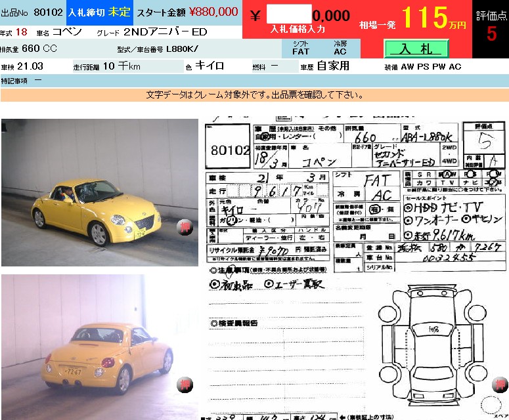The width and height of the screenshot is (509, 420).
Task: Click the model year 18 value
Action: tap(22, 32)
